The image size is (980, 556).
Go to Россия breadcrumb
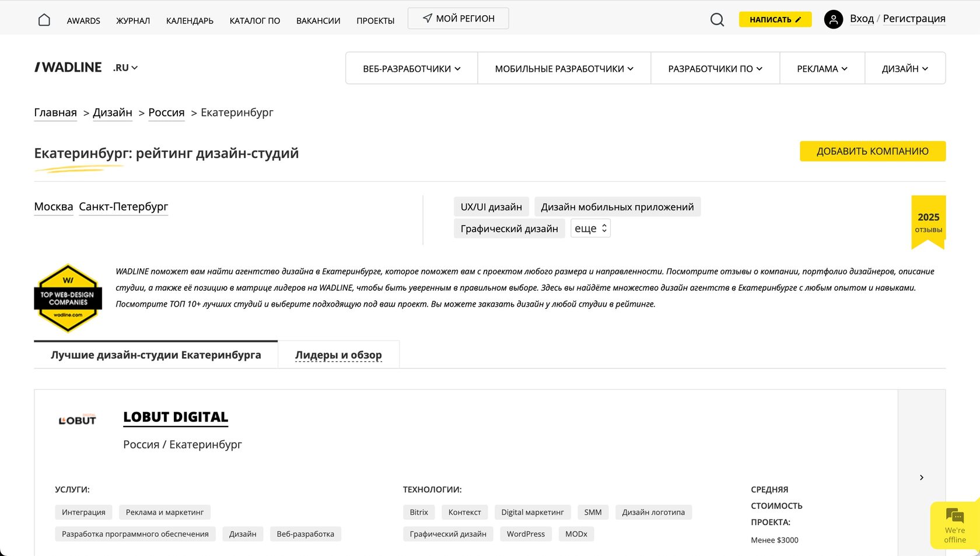[166, 112]
